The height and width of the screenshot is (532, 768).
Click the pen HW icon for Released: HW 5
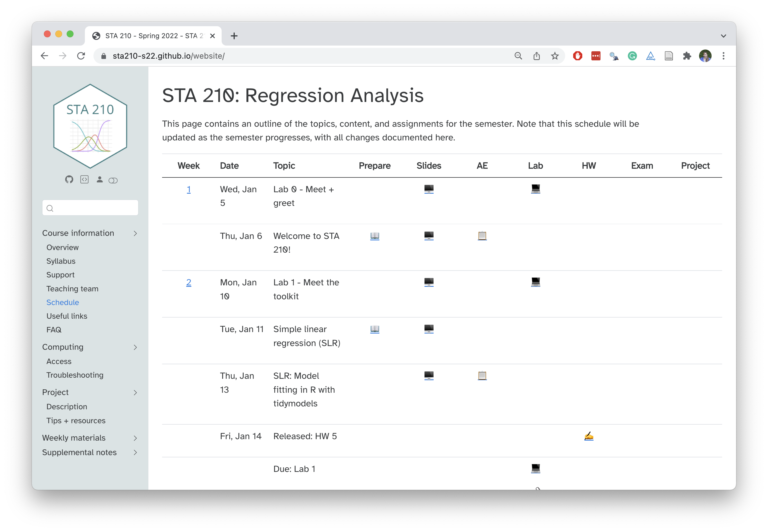pos(589,435)
